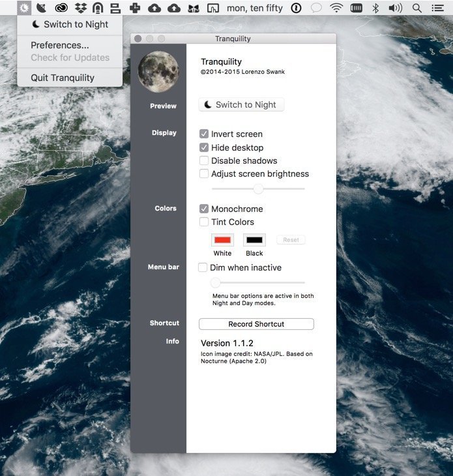Click the 'Tranquility' window title bar
The width and height of the screenshot is (453, 476).
pos(233,38)
